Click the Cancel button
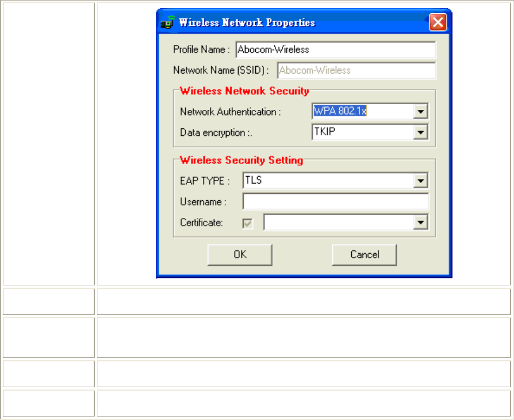Image resolution: width=514 pixels, height=420 pixels. 365,255
